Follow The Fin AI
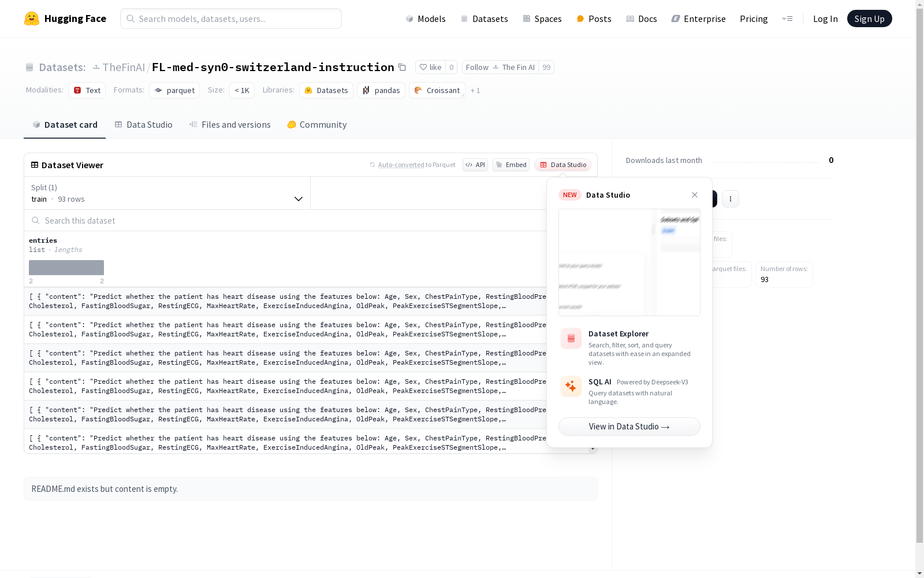The height and width of the screenshot is (578, 924). pyautogui.click(x=500, y=67)
